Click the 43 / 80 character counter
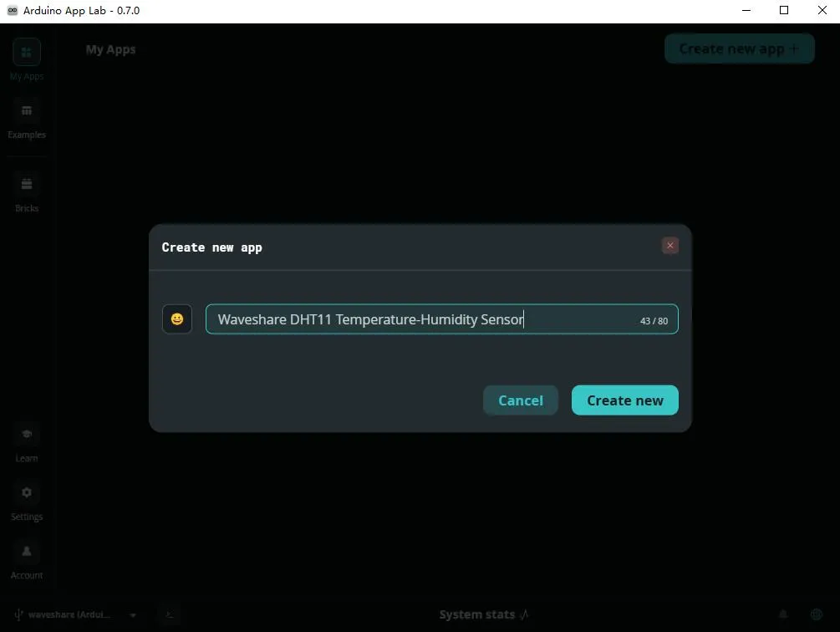840x632 pixels. coord(654,321)
